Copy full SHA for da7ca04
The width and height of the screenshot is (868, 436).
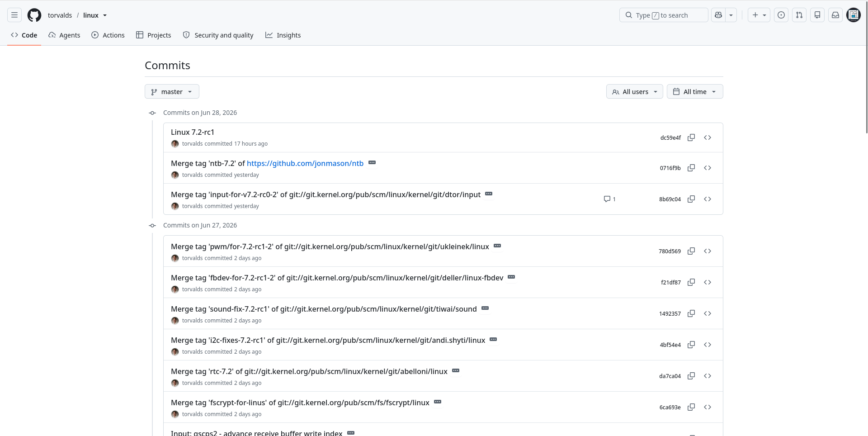click(691, 376)
